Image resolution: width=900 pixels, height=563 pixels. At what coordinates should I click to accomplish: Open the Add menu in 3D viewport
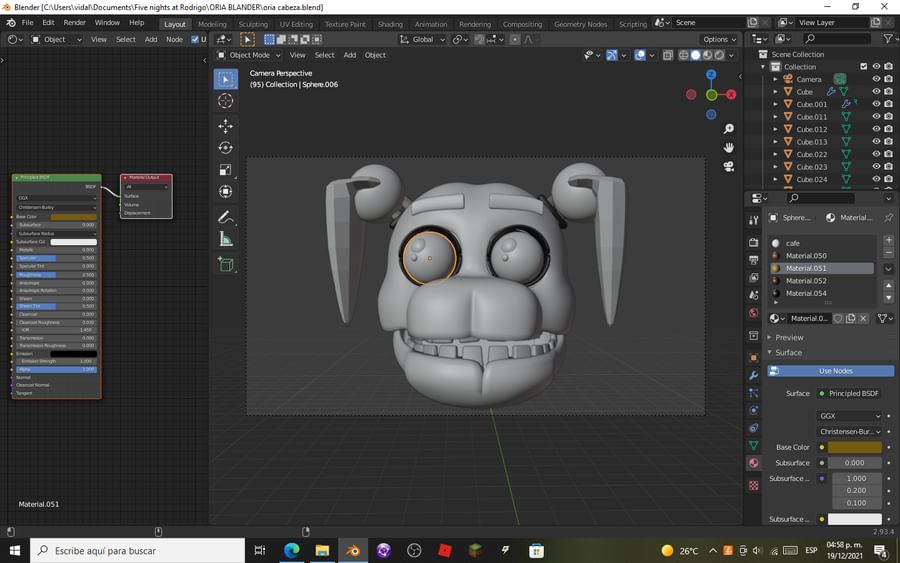click(350, 55)
